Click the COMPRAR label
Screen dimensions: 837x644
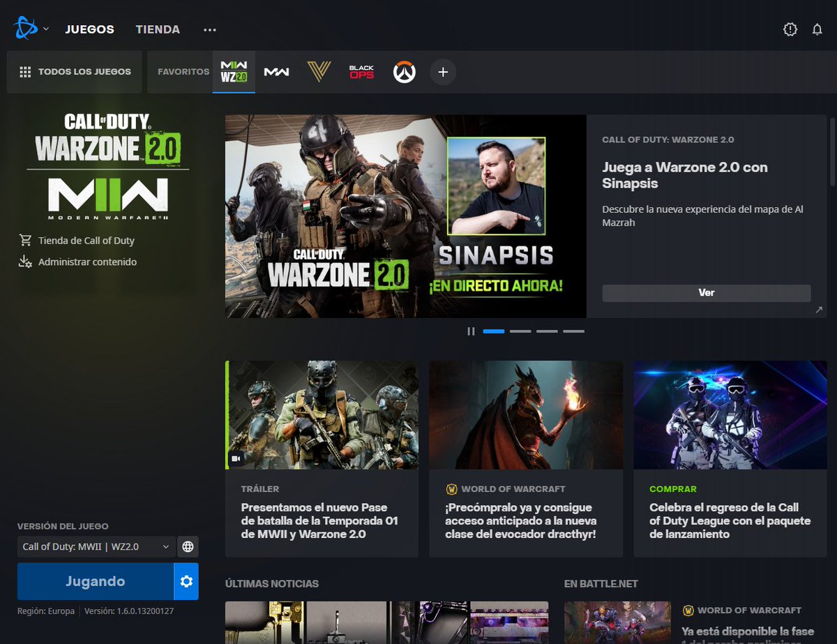pyautogui.click(x=673, y=489)
